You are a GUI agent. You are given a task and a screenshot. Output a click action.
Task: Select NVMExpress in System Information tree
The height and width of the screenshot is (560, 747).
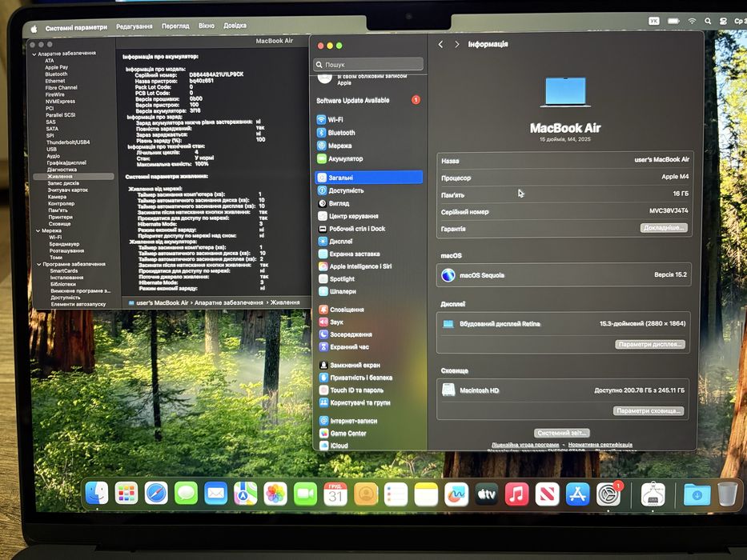pos(60,102)
